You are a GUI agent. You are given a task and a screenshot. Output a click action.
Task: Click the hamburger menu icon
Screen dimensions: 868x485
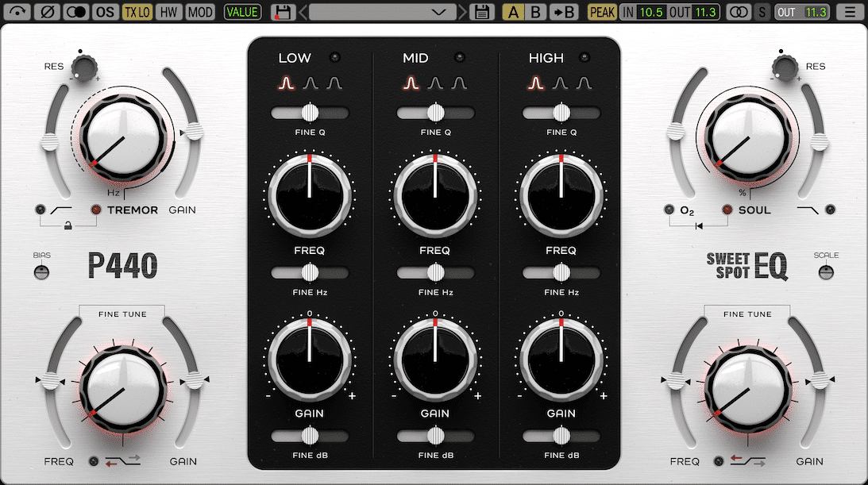coord(851,12)
